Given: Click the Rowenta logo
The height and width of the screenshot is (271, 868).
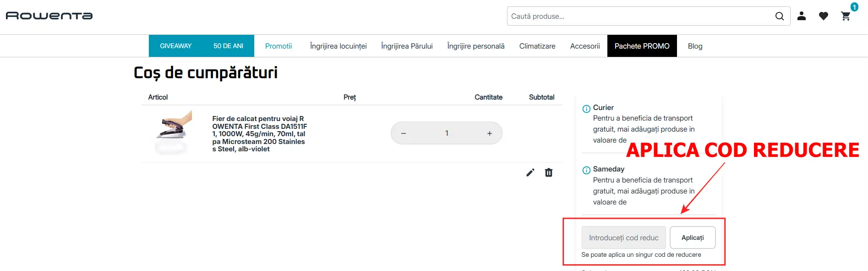Looking at the screenshot, I should click(x=49, y=16).
